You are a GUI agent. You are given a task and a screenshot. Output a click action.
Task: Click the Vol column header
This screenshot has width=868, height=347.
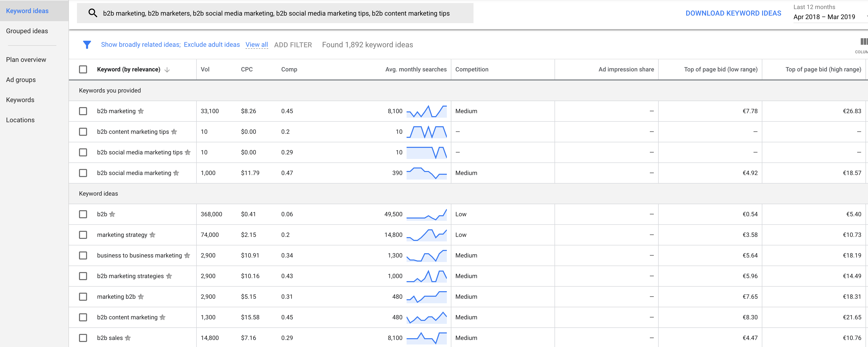coord(205,69)
